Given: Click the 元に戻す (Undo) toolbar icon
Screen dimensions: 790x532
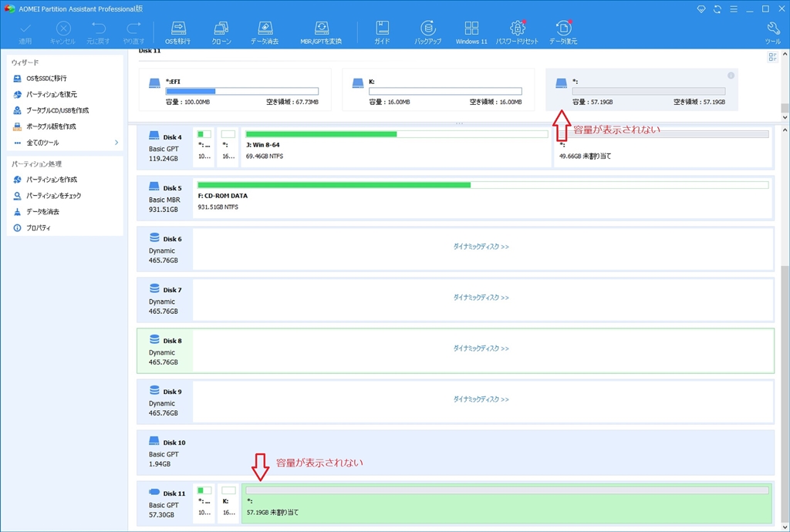Looking at the screenshot, I should tap(98, 33).
